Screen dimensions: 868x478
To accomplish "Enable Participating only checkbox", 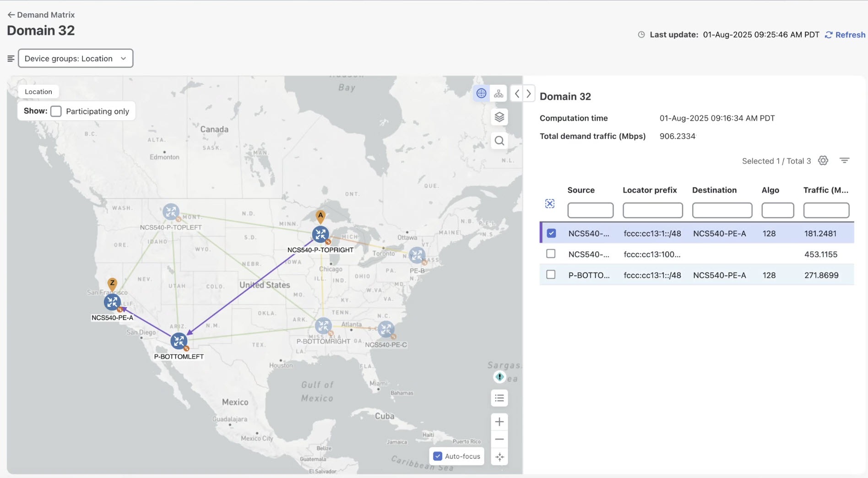I will [56, 111].
